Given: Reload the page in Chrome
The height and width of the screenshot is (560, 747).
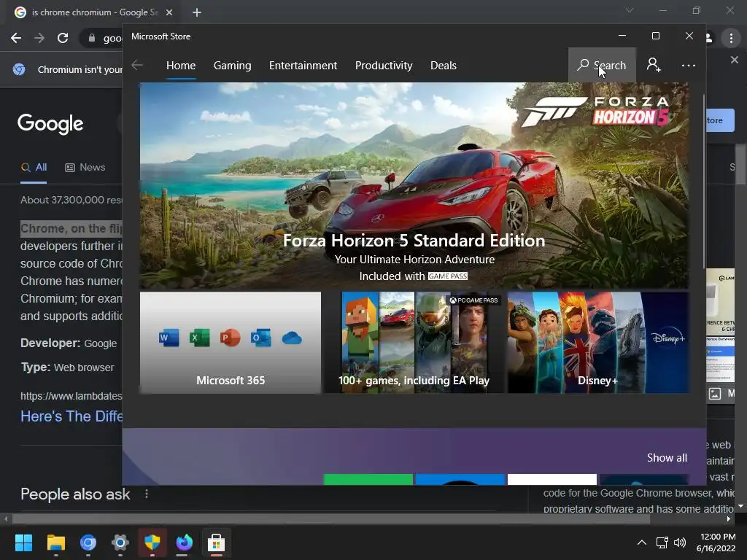Looking at the screenshot, I should click(x=63, y=38).
